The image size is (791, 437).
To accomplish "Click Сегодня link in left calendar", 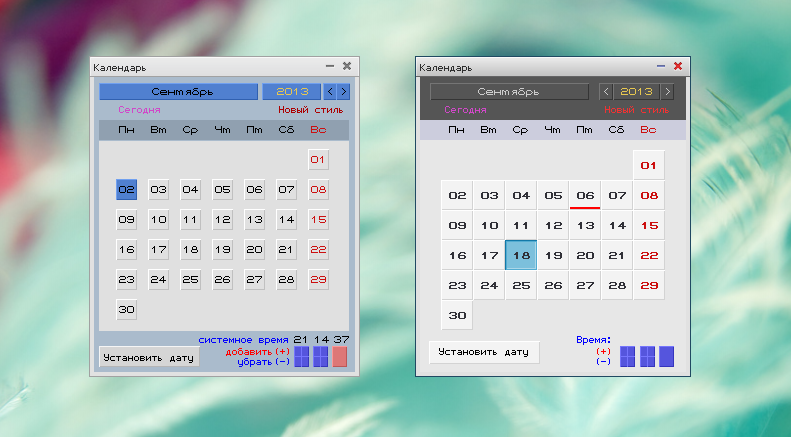I will (139, 110).
